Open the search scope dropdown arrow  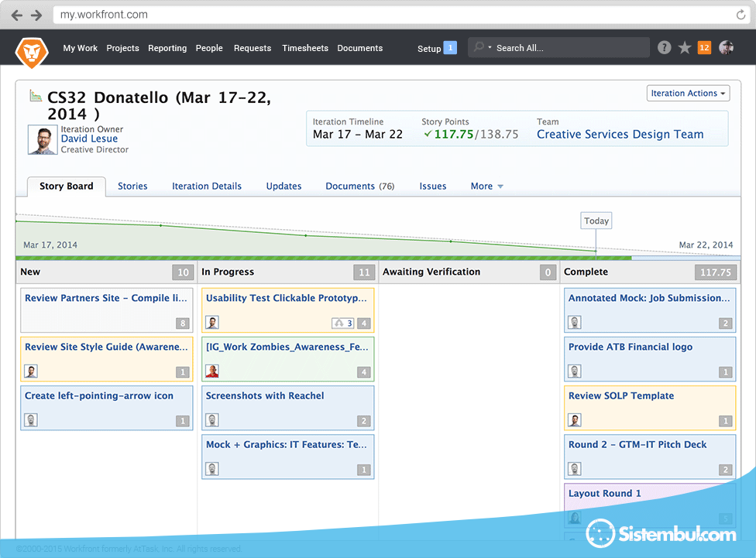(490, 47)
